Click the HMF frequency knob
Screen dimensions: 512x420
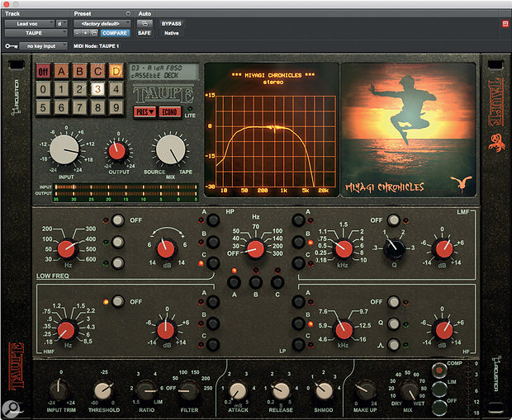click(x=67, y=330)
